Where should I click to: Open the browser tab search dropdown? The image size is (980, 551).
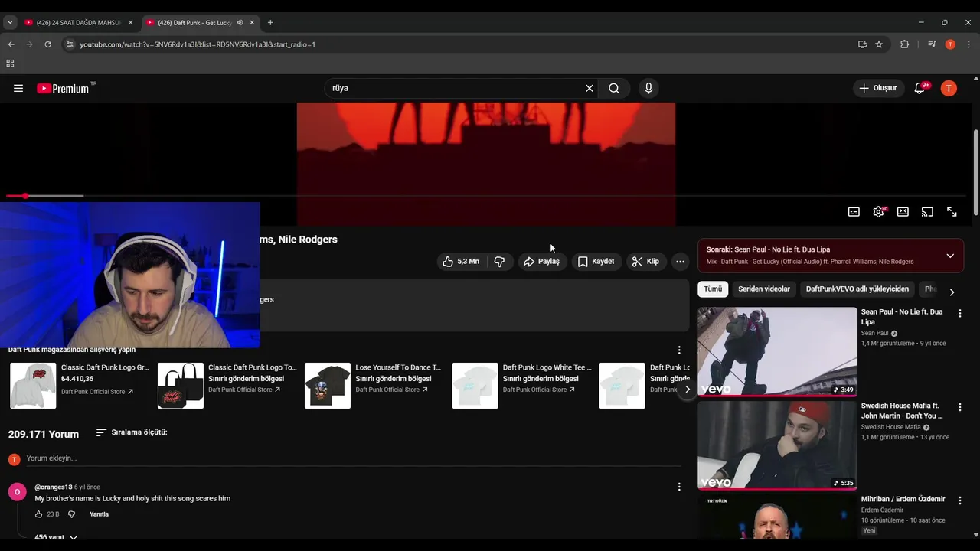tap(10, 22)
